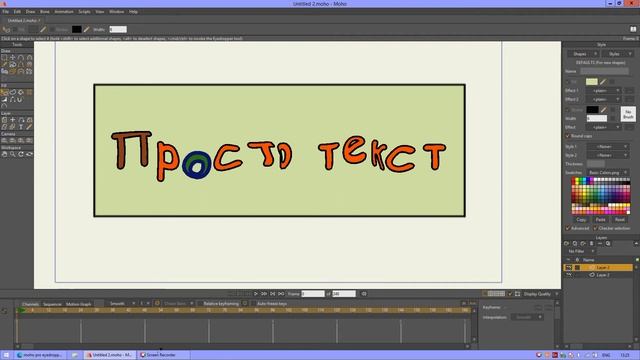Activate the Paint Bucket fill tool
The height and width of the screenshot is (360, 640).
point(21,92)
